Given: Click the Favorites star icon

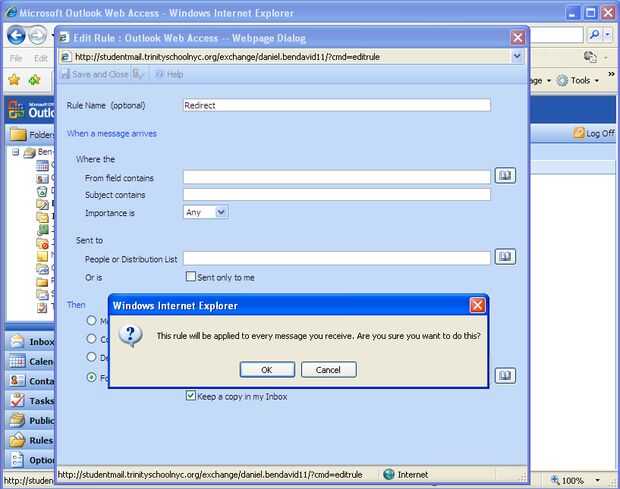Looking at the screenshot, I should (x=14, y=80).
